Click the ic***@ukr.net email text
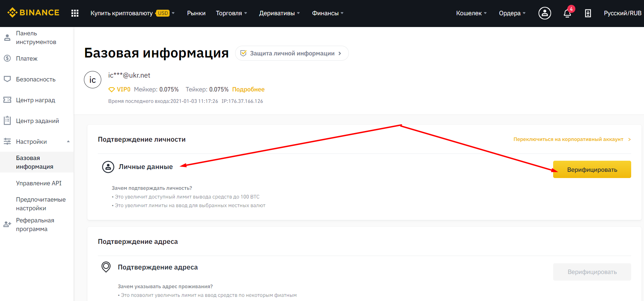 [129, 75]
